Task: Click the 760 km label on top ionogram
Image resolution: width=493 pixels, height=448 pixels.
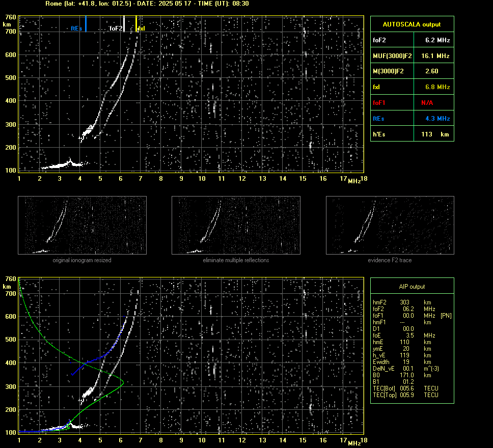Action: click(x=10, y=17)
